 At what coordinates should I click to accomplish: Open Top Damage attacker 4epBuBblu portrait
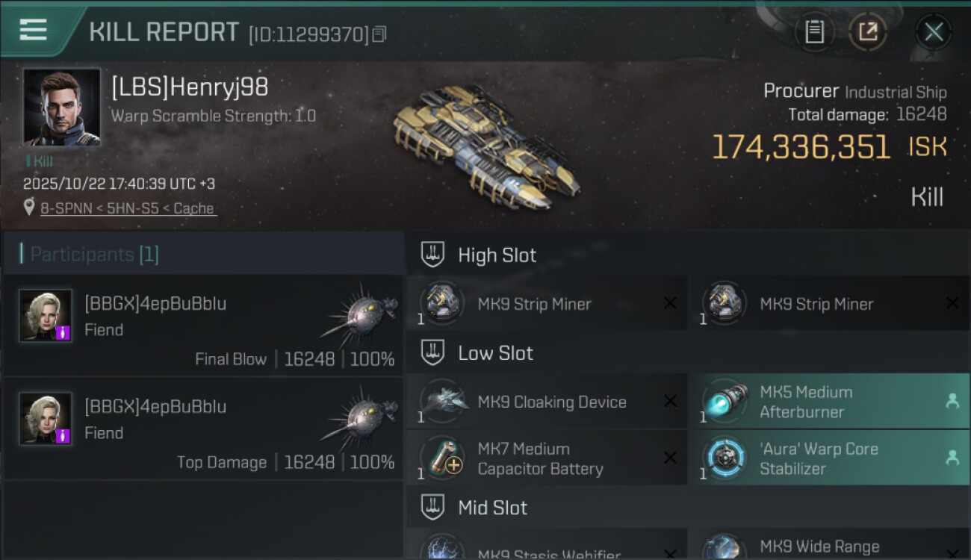coord(46,419)
